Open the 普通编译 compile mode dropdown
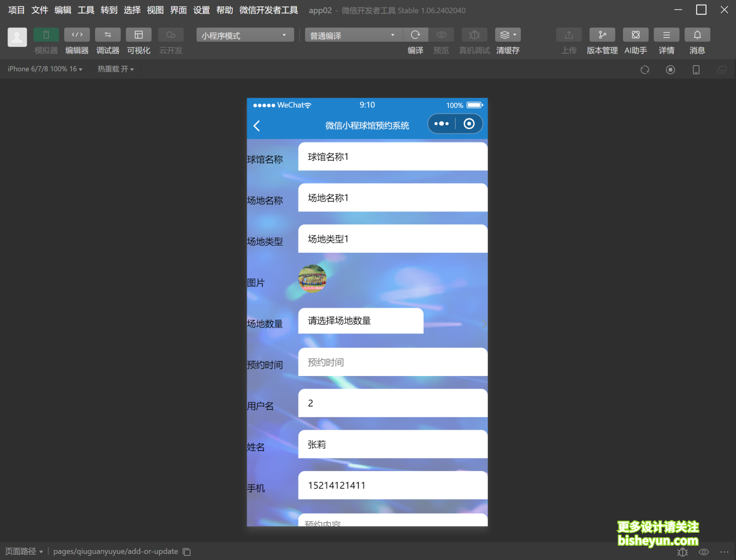The image size is (736, 560). click(x=353, y=35)
